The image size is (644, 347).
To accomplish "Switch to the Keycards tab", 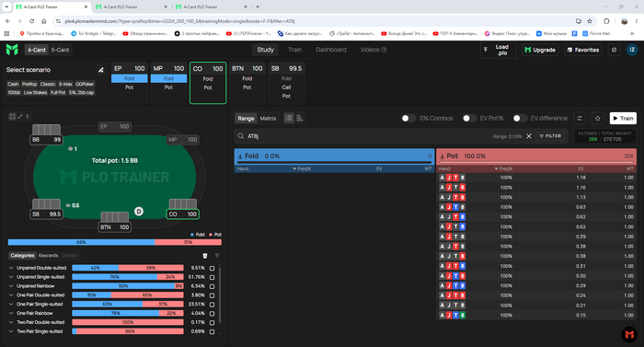I will 48,256.
